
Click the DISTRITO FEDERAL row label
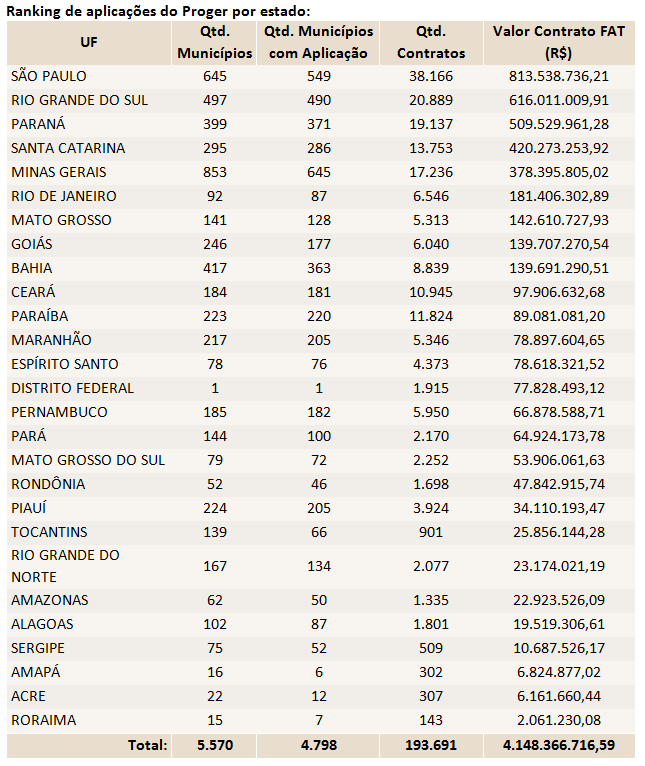(72, 388)
